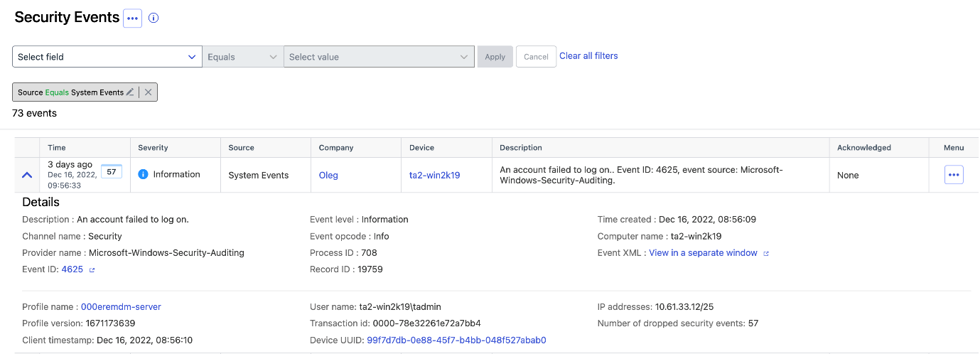The width and height of the screenshot is (980, 354).
Task: Open Event ID 4625 link
Action: click(72, 269)
